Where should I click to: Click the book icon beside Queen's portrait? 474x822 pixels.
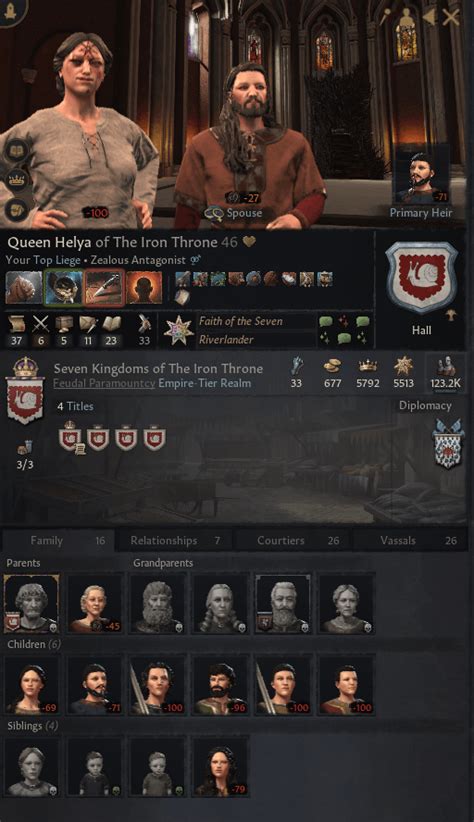pyautogui.click(x=17, y=151)
